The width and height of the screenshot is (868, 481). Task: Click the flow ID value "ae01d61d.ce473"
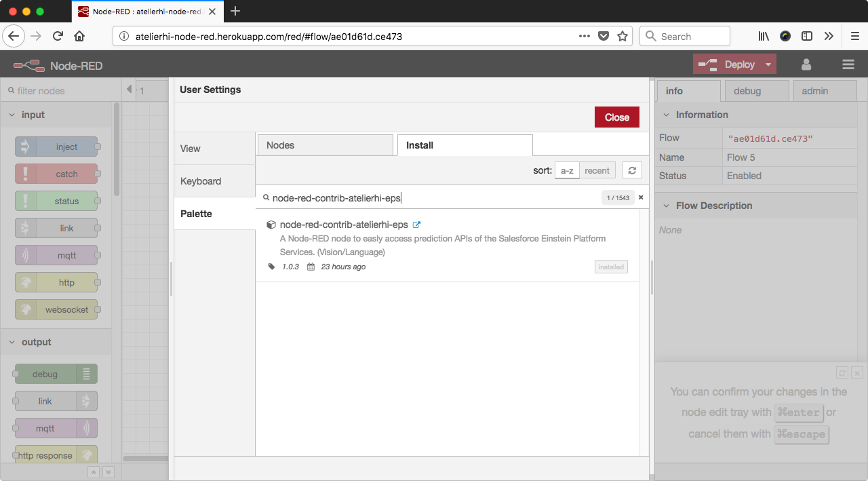(770, 138)
